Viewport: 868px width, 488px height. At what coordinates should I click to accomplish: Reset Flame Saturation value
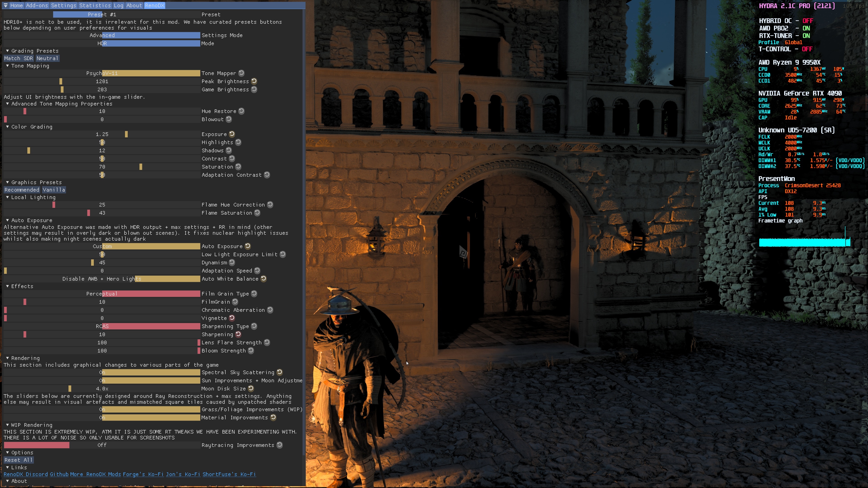pyautogui.click(x=257, y=213)
